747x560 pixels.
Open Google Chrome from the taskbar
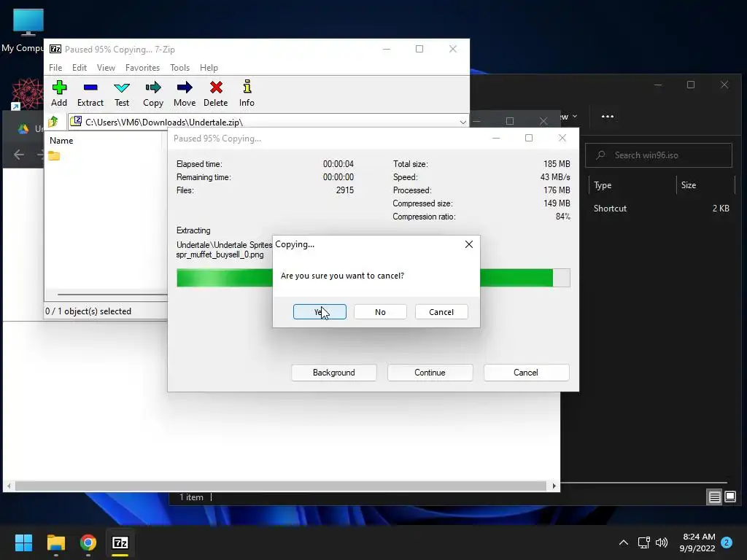[x=88, y=542]
